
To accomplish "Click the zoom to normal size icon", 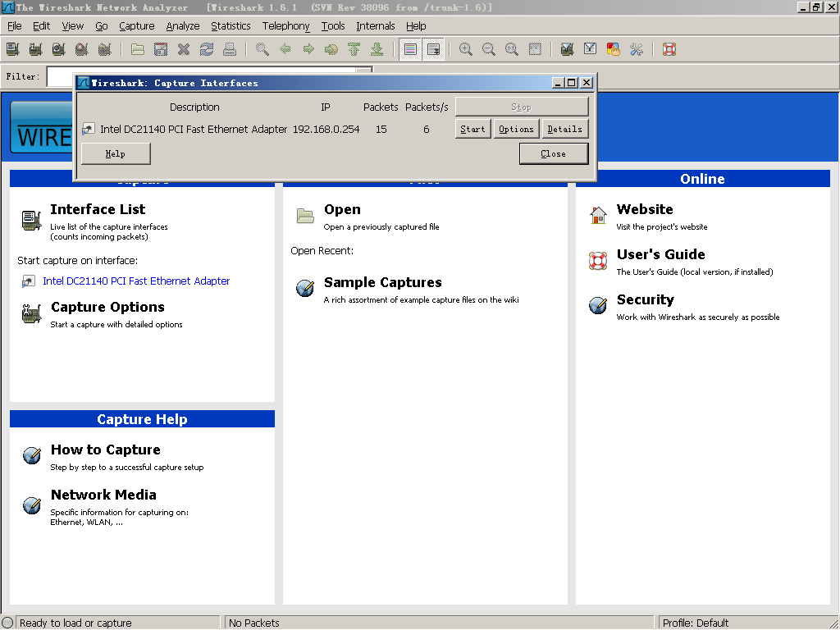I will 512,49.
